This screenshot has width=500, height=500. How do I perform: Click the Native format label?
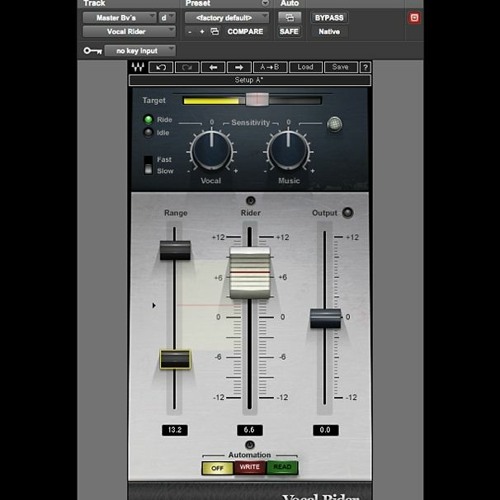click(x=329, y=32)
